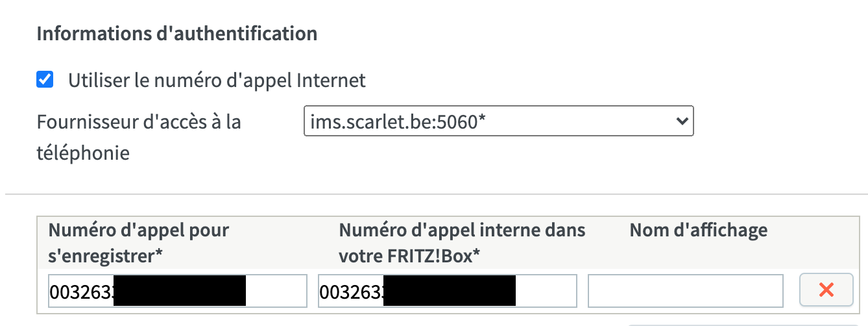Delete the phone number row with red X
The image size is (868, 326).
coord(826,290)
